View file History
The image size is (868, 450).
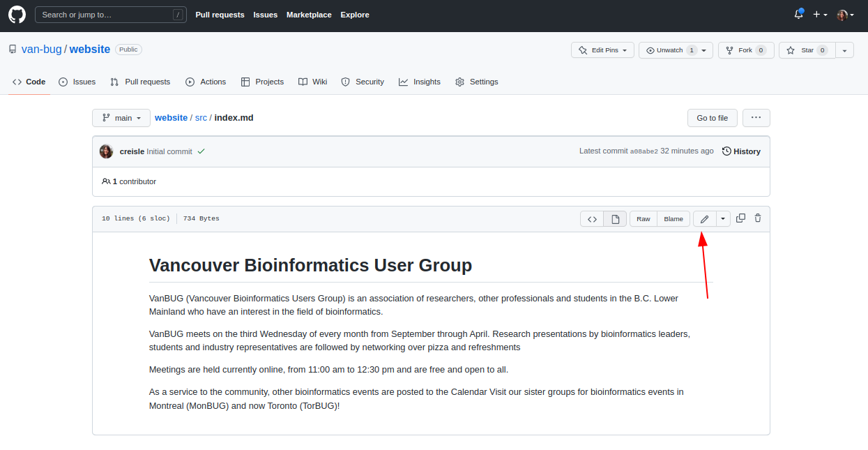tap(742, 151)
